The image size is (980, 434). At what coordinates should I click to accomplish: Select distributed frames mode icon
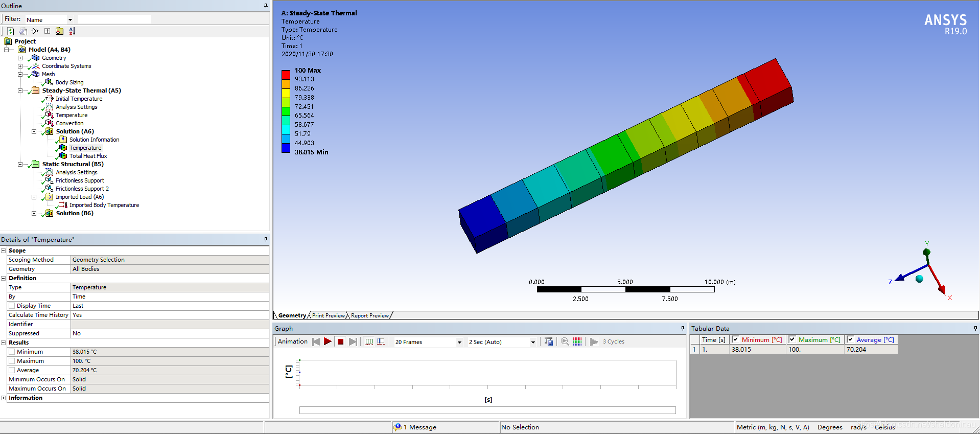(x=369, y=341)
